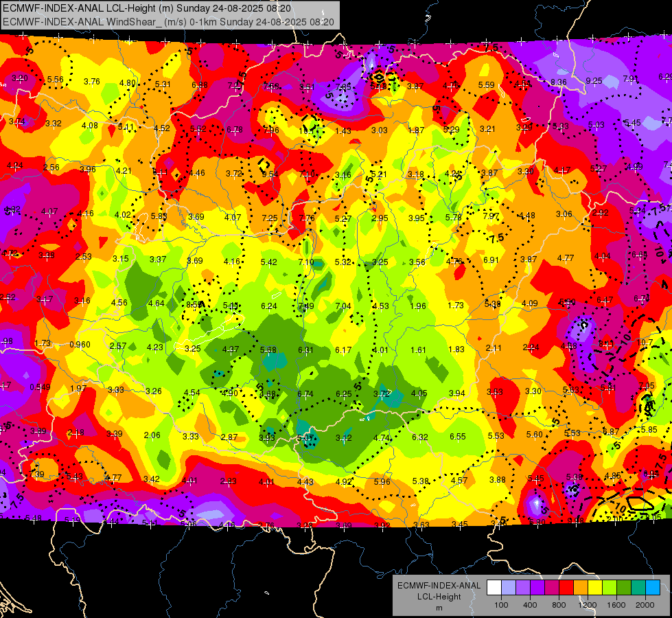Select the orange legend color swatch
This screenshot has height=618, width=672.
(581, 588)
